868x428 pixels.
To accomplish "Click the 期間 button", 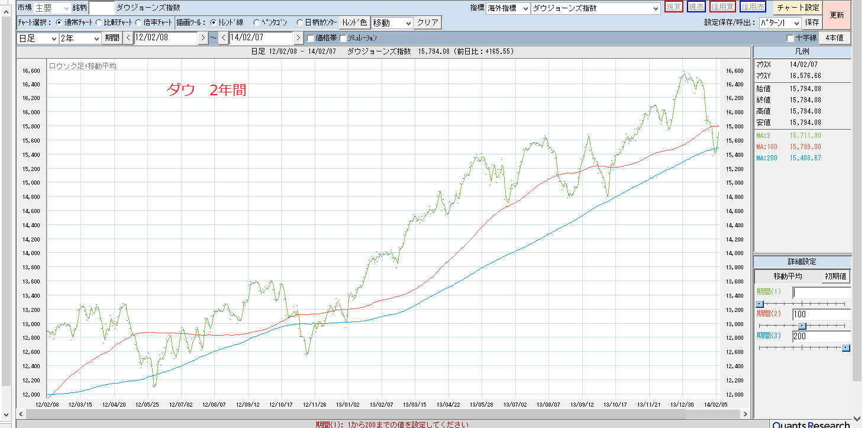I will pyautogui.click(x=112, y=38).
